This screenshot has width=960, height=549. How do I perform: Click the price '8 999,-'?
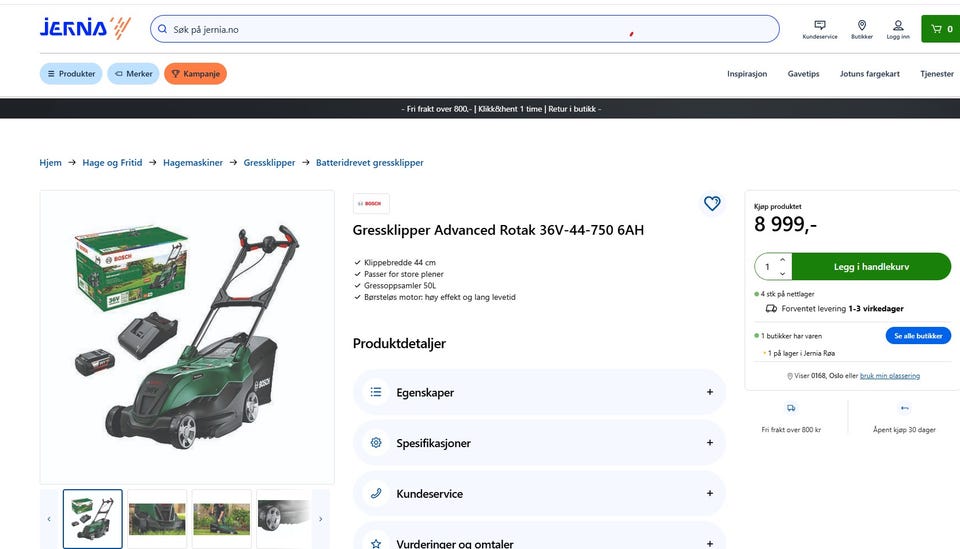tap(785, 225)
